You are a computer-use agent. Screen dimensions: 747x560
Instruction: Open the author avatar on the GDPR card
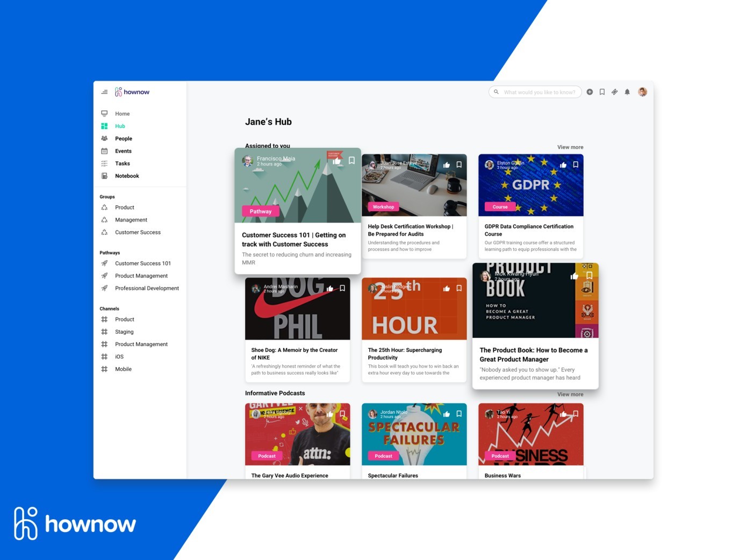pyautogui.click(x=489, y=165)
